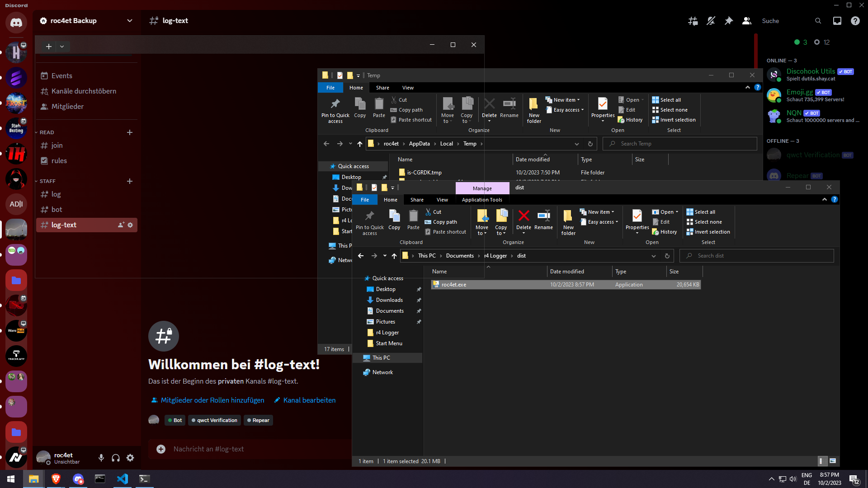
Task: Open the Discord inbox icon
Action: point(837,21)
